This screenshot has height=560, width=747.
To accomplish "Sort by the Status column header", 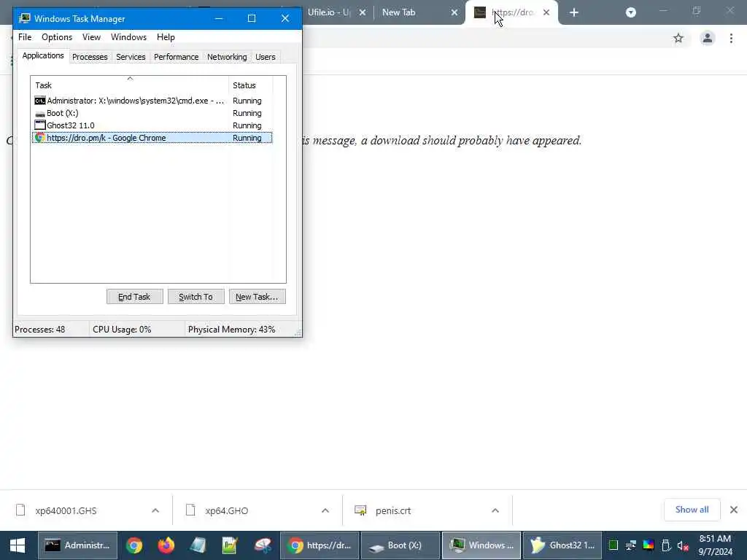I will 251,85.
